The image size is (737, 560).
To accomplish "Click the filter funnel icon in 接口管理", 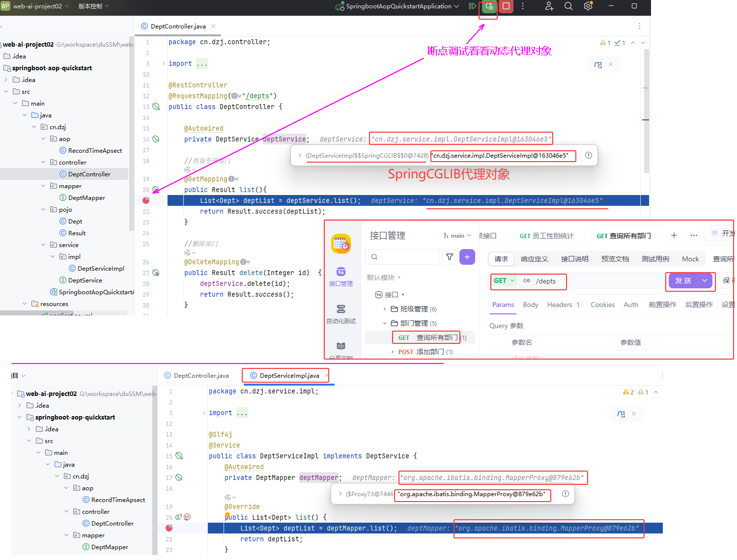I will 449,257.
